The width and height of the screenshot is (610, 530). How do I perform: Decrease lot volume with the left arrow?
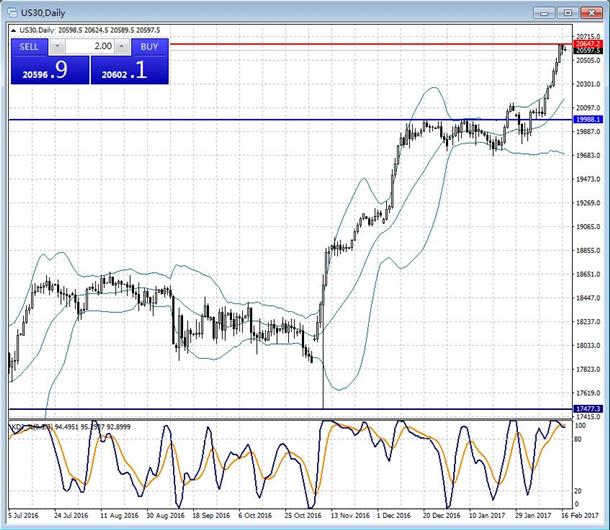58,47
